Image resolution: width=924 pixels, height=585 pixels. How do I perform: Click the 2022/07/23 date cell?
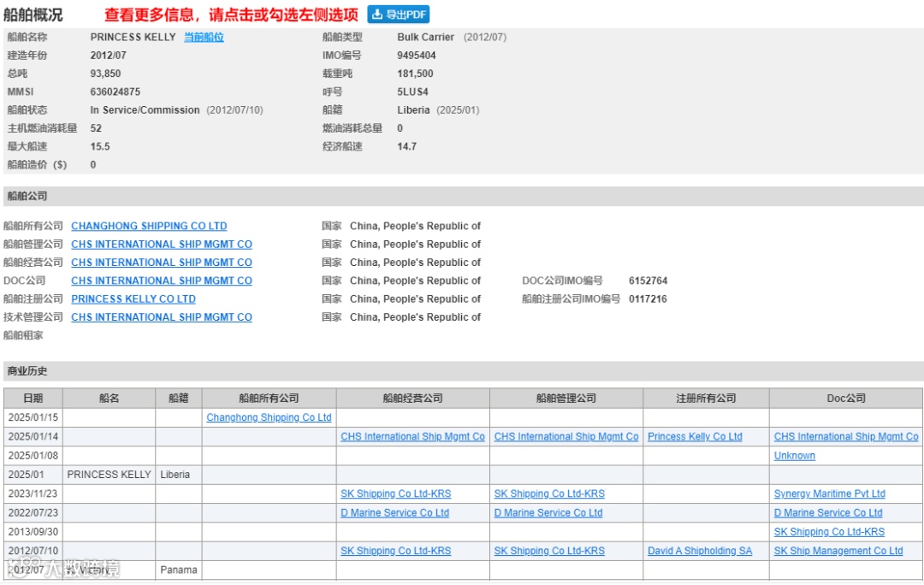click(x=33, y=512)
